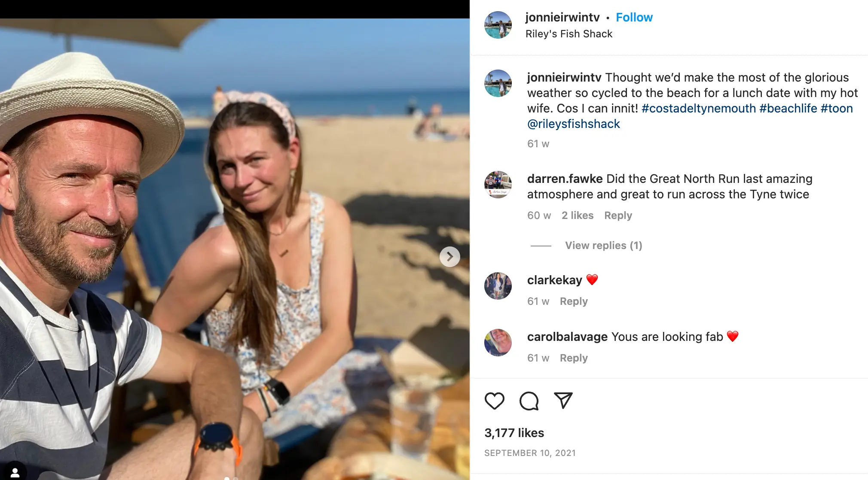Open the @rileysfishshack mention
Viewport: 868px width, 480px height.
click(x=573, y=123)
